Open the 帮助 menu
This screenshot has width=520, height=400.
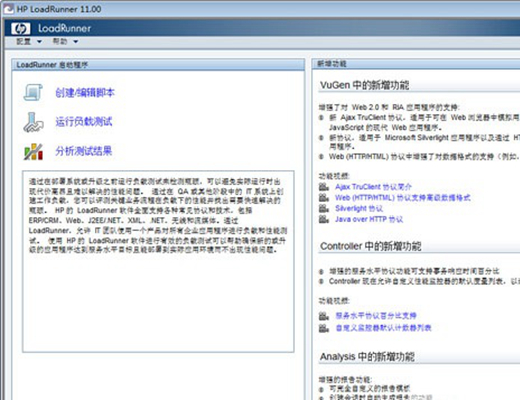click(x=60, y=42)
